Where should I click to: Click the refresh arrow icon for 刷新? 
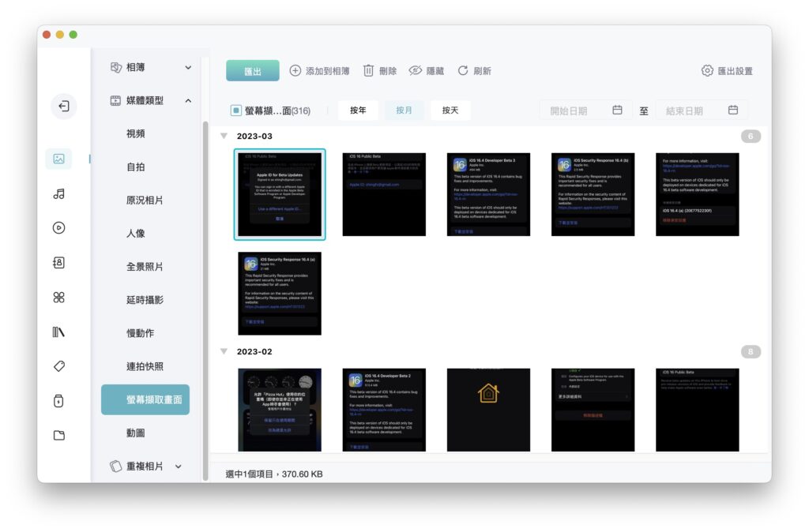463,70
